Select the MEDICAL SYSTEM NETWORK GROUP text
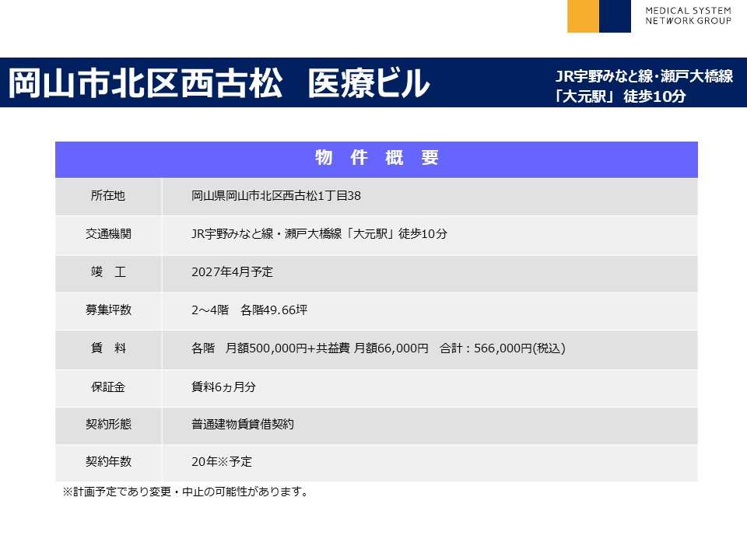Image resolution: width=747 pixels, height=560 pixels. tap(688, 16)
